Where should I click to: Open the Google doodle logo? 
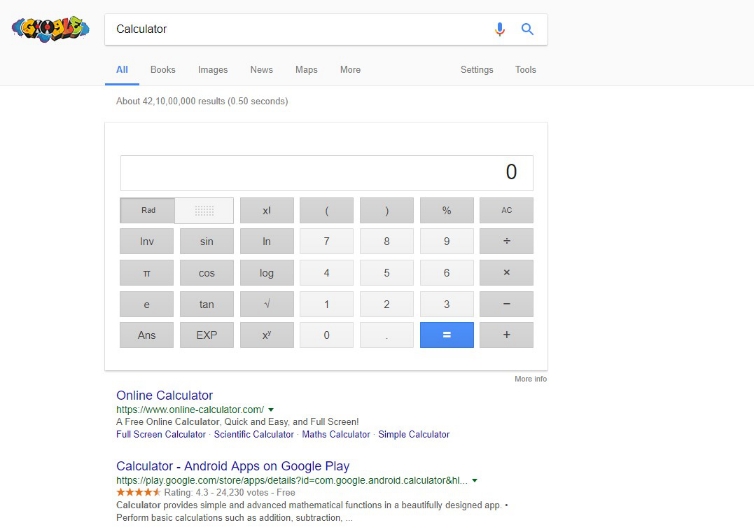point(50,29)
